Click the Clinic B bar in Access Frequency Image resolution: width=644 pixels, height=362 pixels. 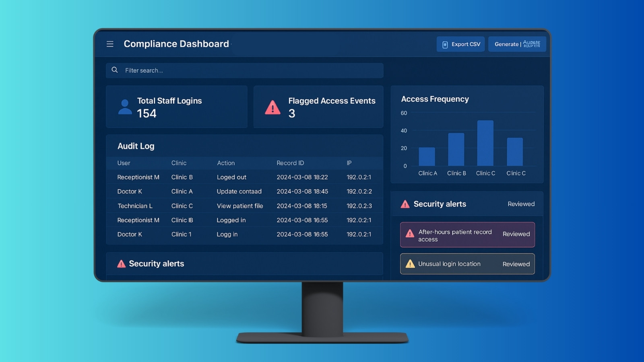456,149
